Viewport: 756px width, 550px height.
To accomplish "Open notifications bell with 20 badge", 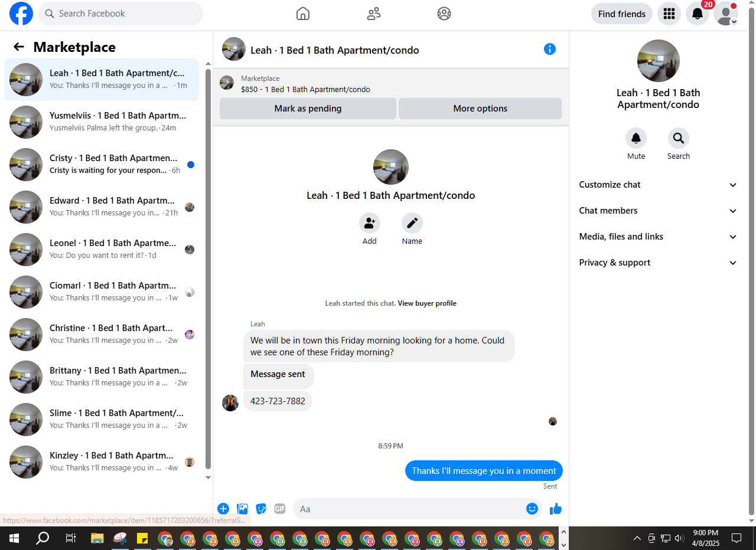I will coord(698,14).
